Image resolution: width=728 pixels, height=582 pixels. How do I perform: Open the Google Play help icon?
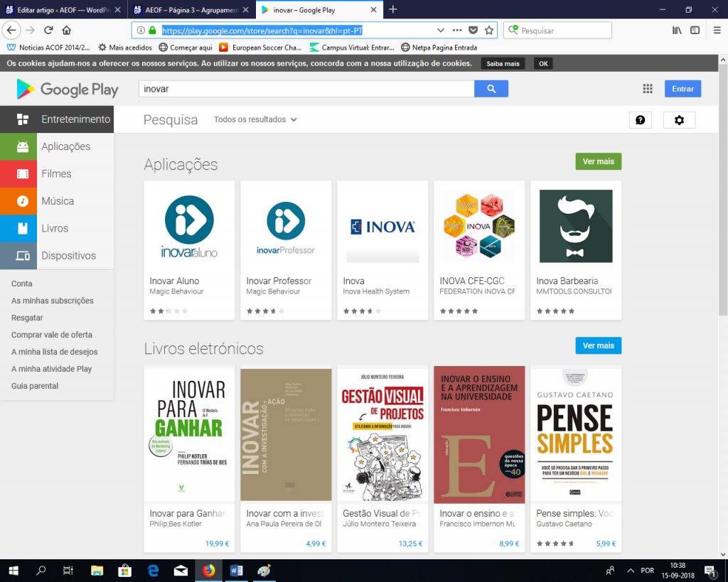click(641, 120)
